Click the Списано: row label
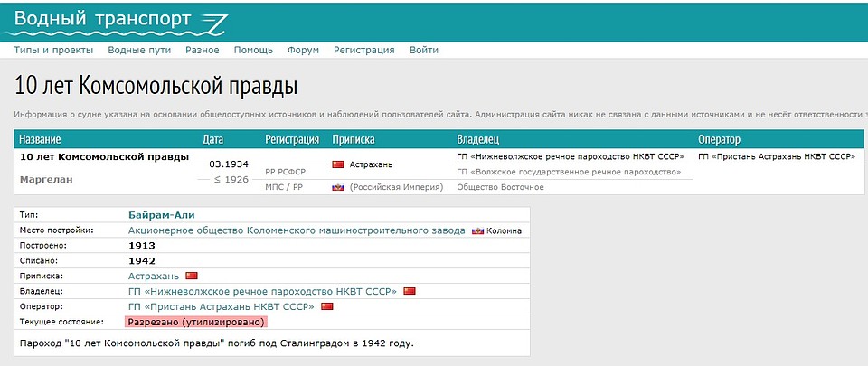This screenshot has width=868, height=366. tap(39, 260)
